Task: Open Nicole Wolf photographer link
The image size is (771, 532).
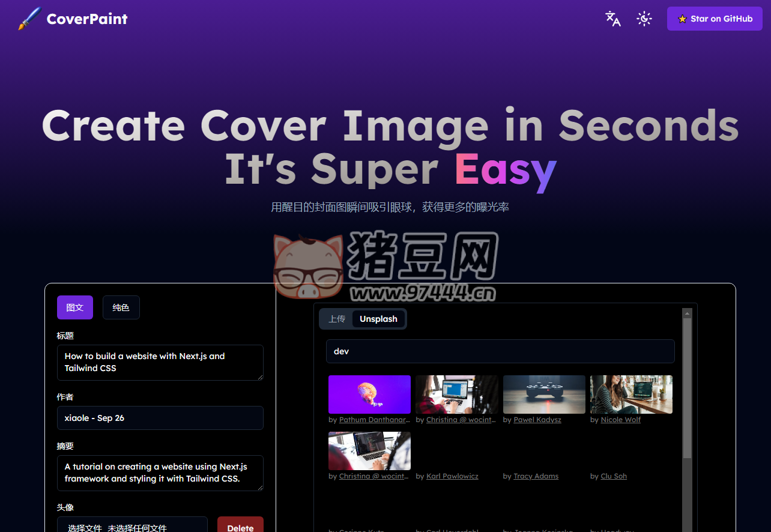Action: click(x=620, y=420)
